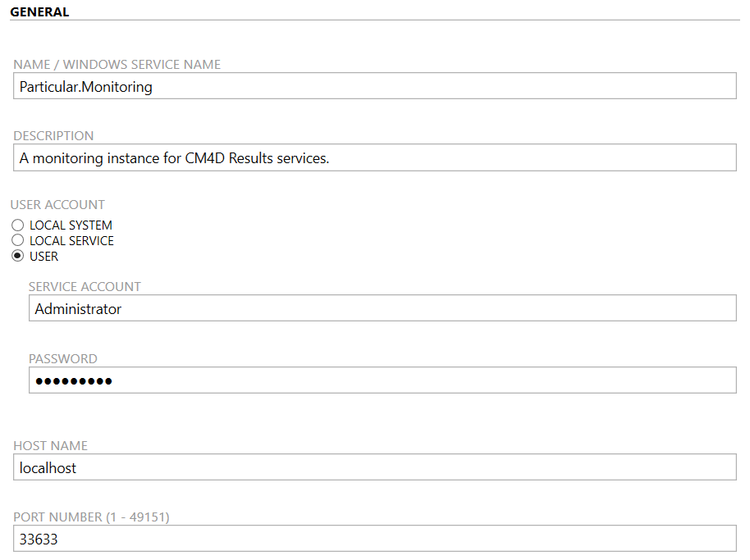
Task: Click the Name / Windows Service Name field
Action: 375,86
